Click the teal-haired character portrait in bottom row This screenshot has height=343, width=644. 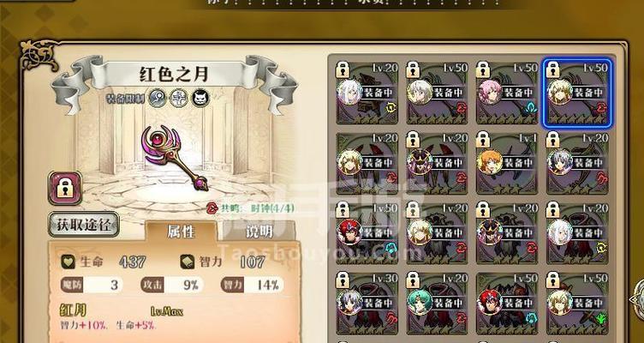point(420,303)
